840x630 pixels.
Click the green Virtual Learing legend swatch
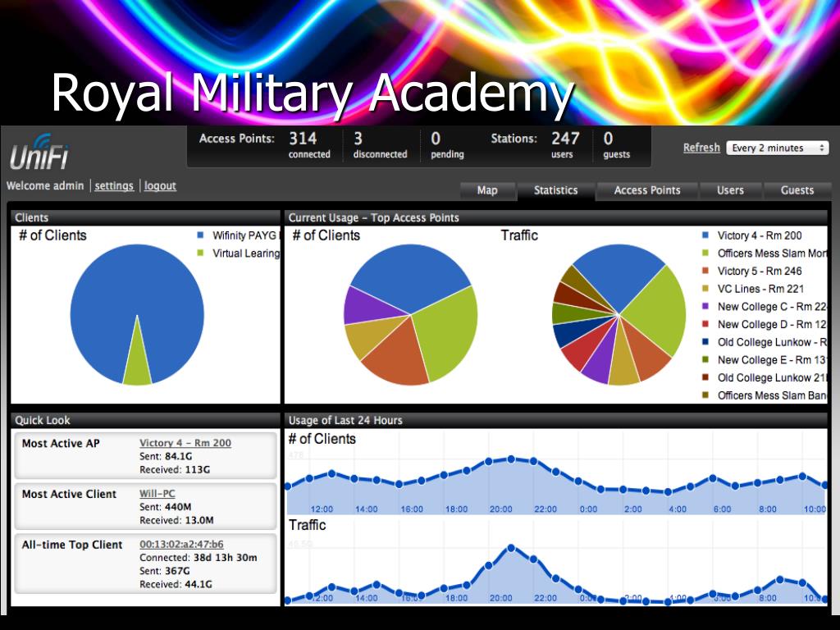tap(201, 253)
